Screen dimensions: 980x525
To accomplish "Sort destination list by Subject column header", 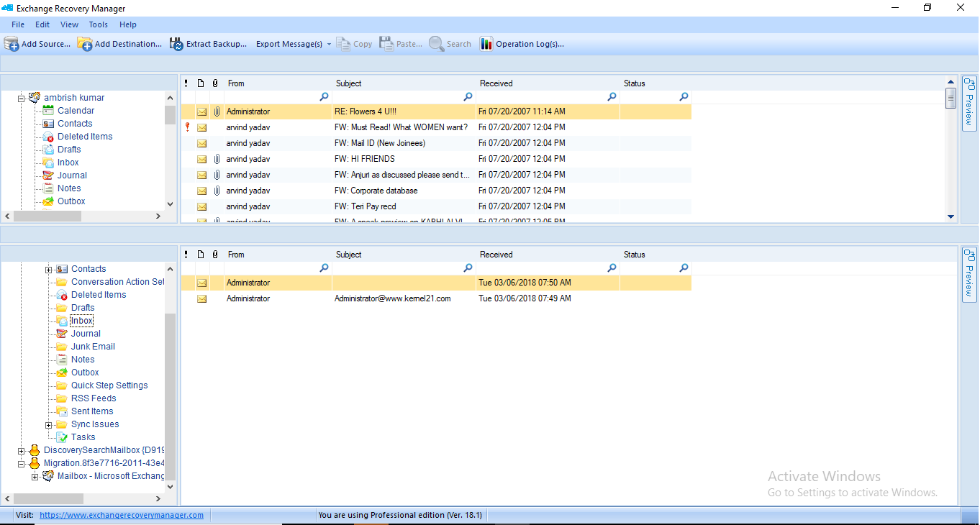I will click(404, 255).
